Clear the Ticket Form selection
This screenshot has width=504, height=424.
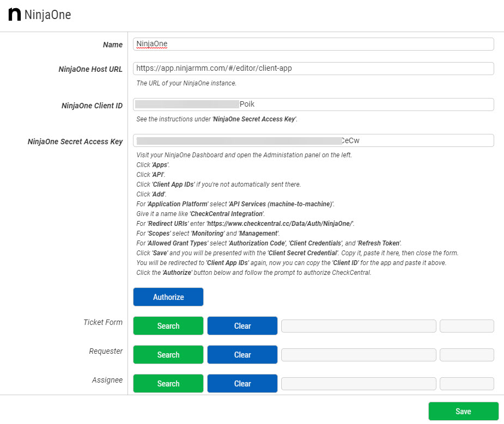[242, 326]
